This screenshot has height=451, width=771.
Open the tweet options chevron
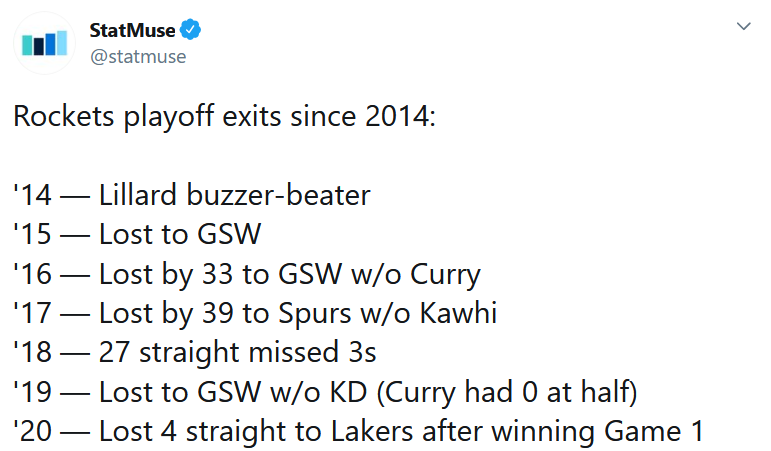coord(743,26)
